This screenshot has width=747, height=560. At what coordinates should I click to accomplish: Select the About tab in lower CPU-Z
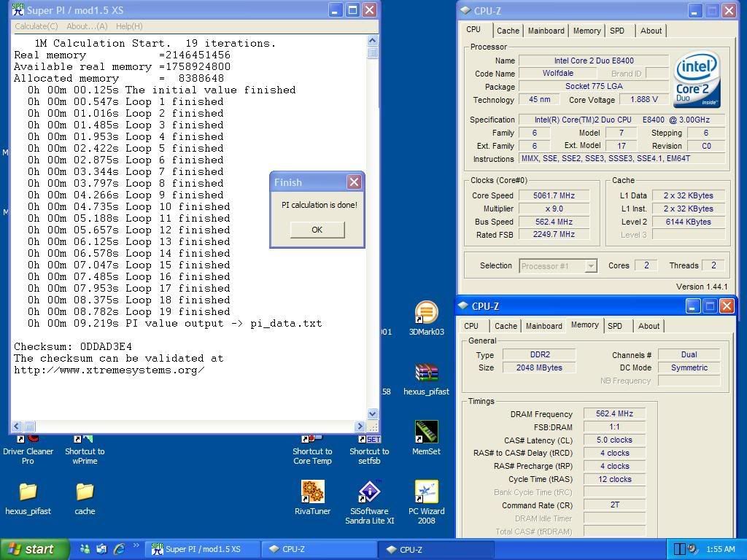pyautogui.click(x=649, y=326)
